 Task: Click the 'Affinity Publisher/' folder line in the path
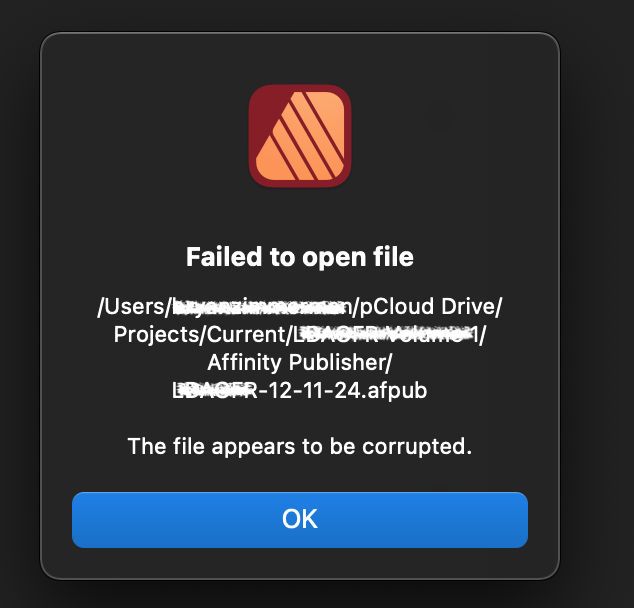300,362
